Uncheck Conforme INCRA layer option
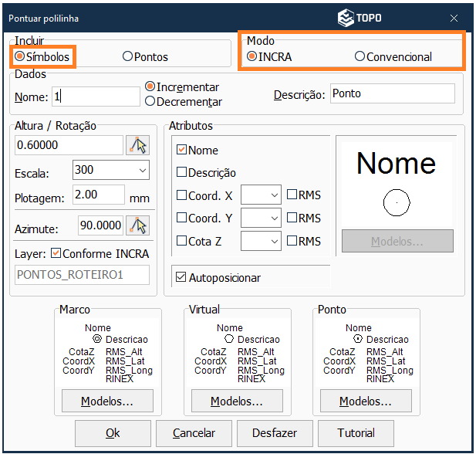Image resolution: width=476 pixels, height=454 pixels. coord(56,253)
